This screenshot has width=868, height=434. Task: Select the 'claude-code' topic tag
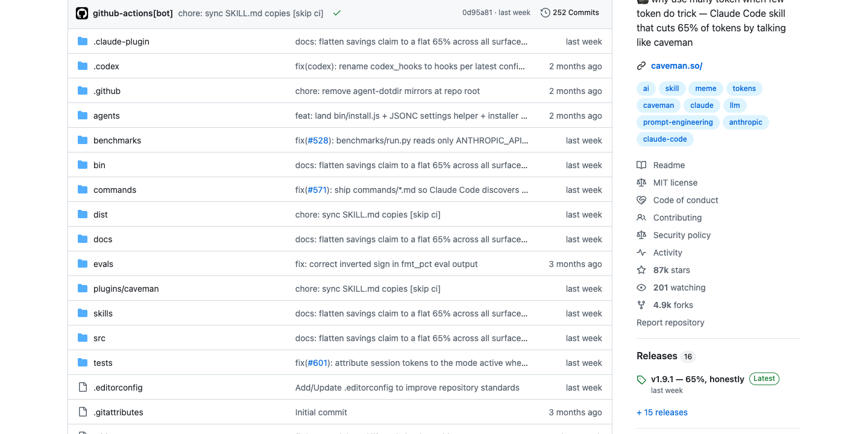coord(665,139)
